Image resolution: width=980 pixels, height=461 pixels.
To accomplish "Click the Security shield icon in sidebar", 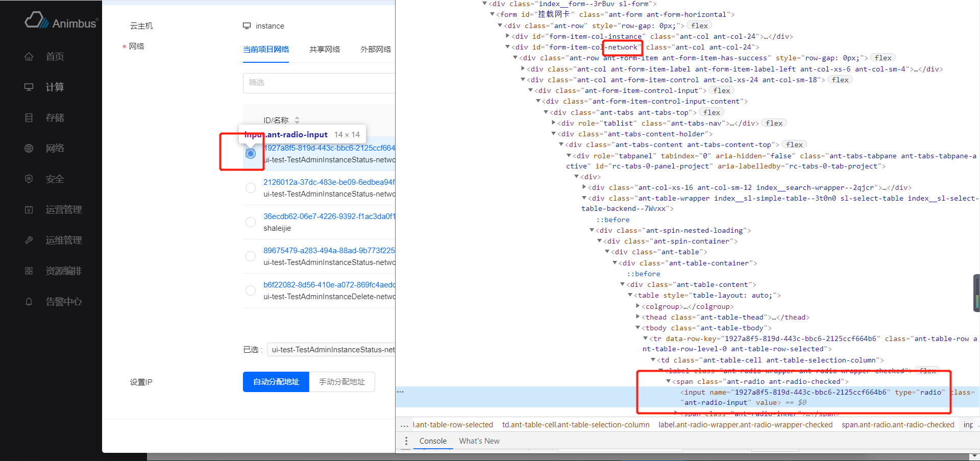I will tap(29, 179).
